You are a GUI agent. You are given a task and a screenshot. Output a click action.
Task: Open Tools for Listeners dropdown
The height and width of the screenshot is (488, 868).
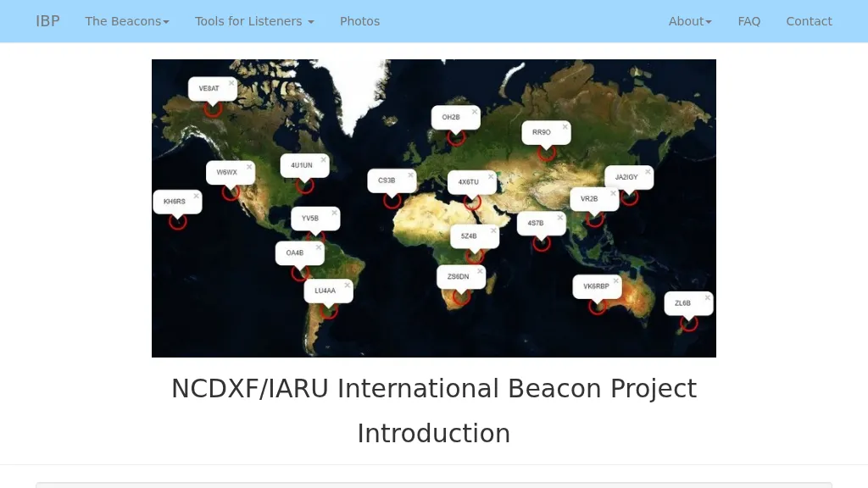click(254, 21)
